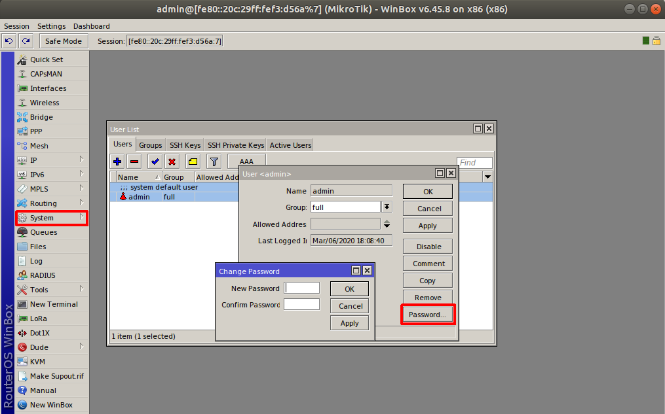Expand the Routing submenu
Screen dimensions: 665x414
point(81,203)
